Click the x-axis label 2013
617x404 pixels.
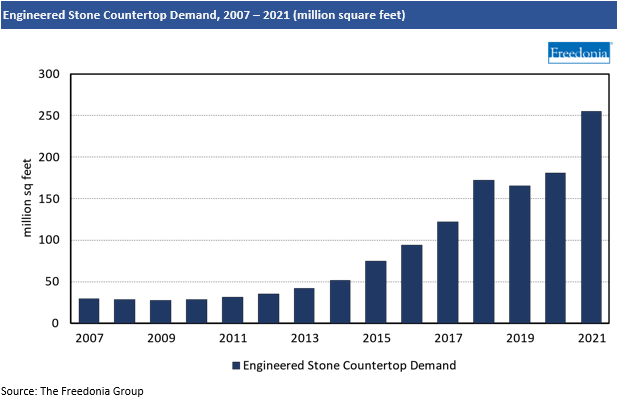tap(305, 338)
